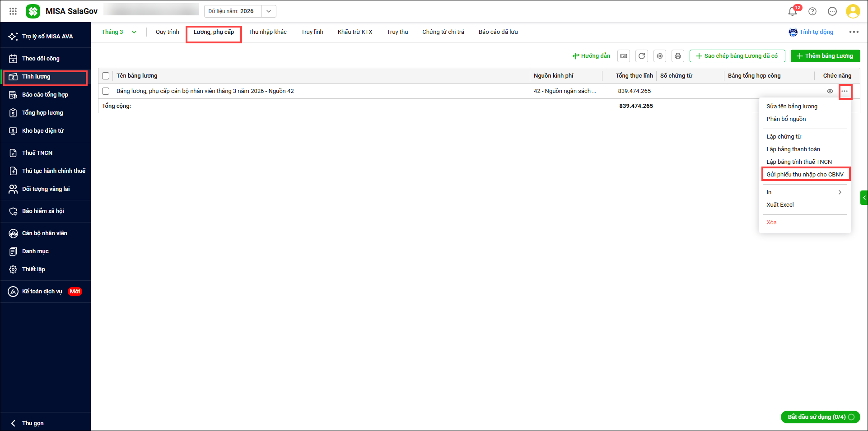Click Sao chép bảng Lương đã có
The height and width of the screenshot is (431, 868).
(x=737, y=56)
